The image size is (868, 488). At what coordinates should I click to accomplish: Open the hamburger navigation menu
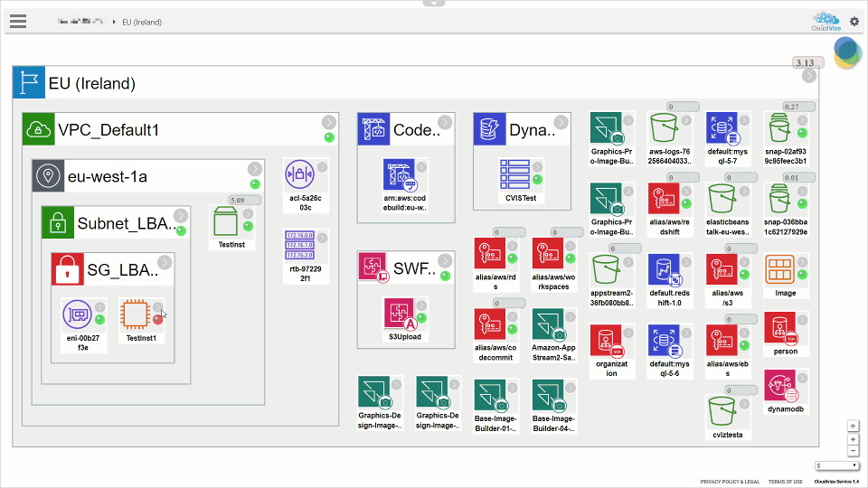(18, 22)
